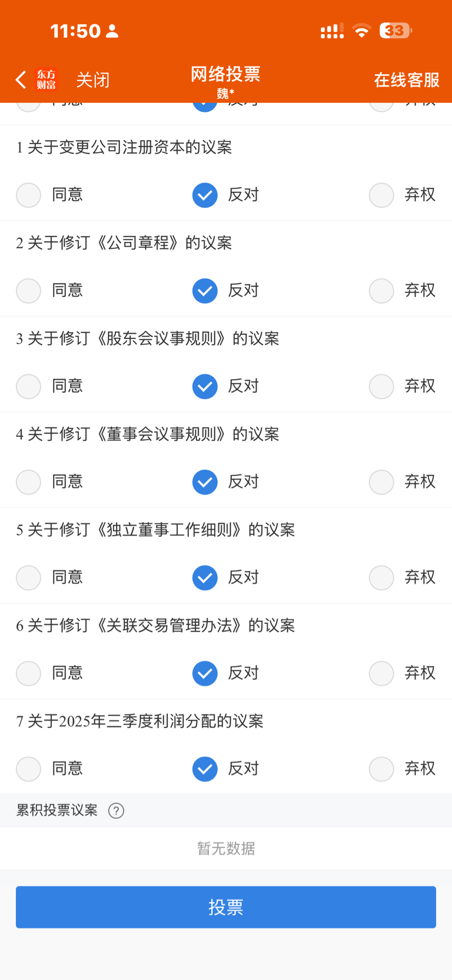Click the 关闭 text button
The image size is (452, 980).
click(93, 80)
